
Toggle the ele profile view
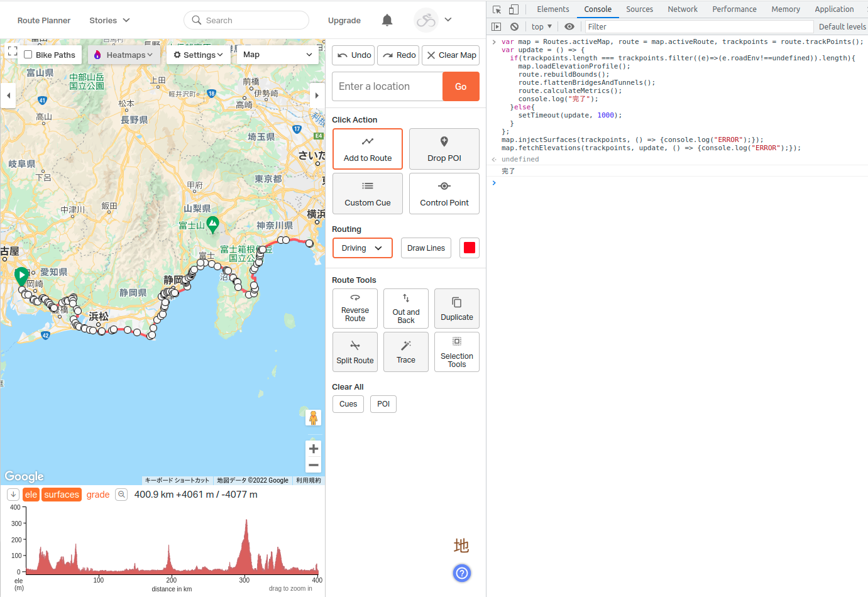point(31,495)
